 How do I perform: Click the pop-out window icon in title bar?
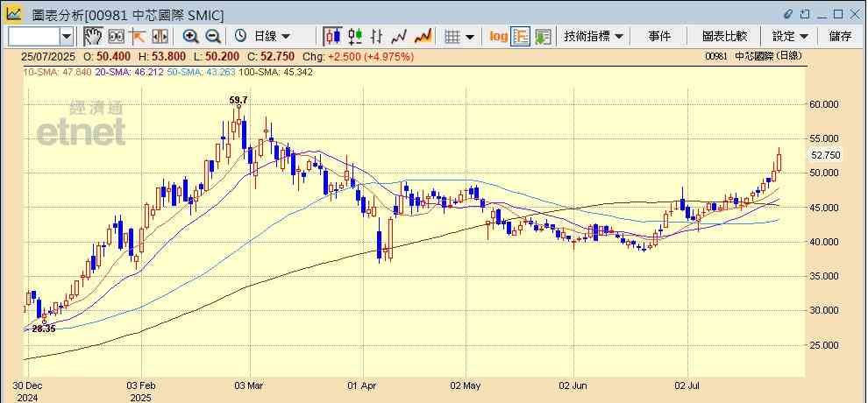[805, 14]
